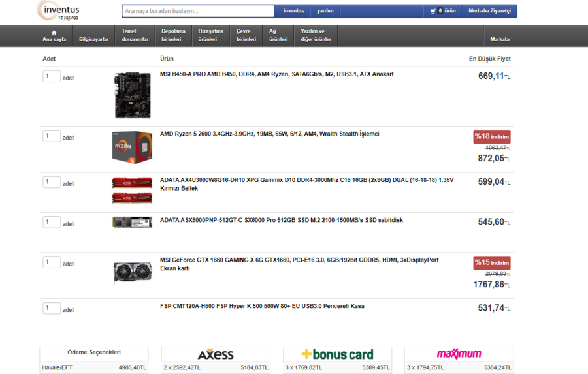This screenshot has width=588, height=374.
Task: Open Ağ ürünleri category
Action: [278, 35]
